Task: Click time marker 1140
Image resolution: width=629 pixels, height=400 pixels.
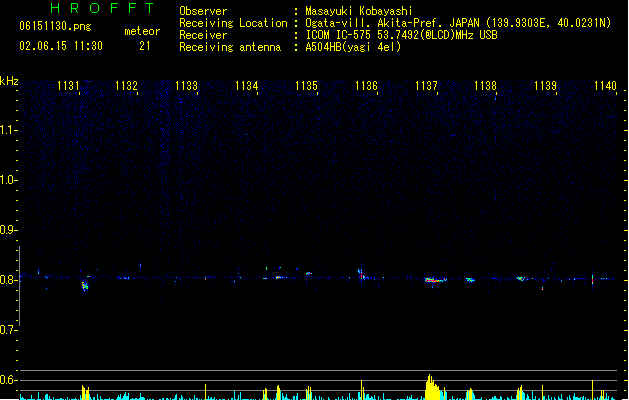Action: pos(605,86)
